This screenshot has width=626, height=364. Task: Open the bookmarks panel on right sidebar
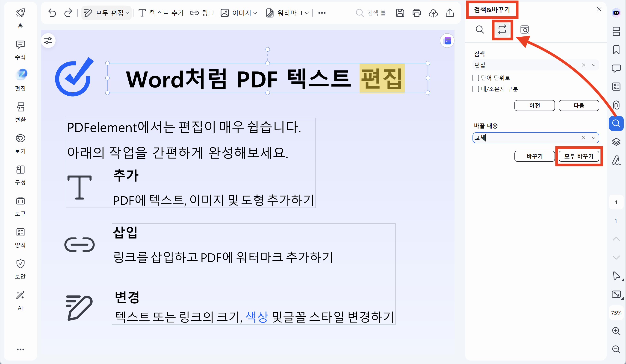click(x=616, y=50)
